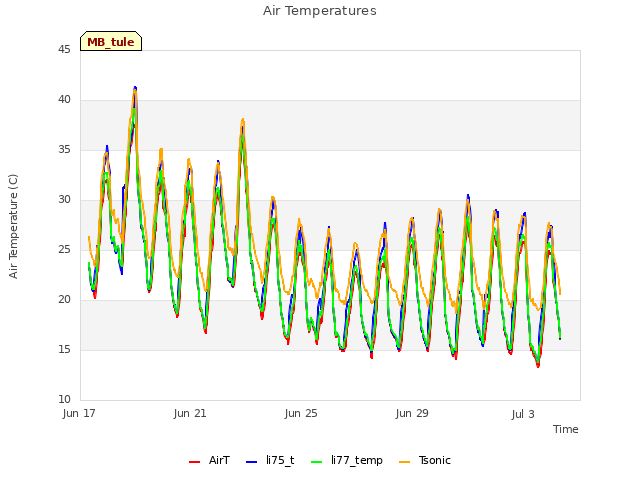Image resolution: width=640 pixels, height=480 pixels.
Task: Click the 25 y-axis tick label
Action: (x=64, y=249)
